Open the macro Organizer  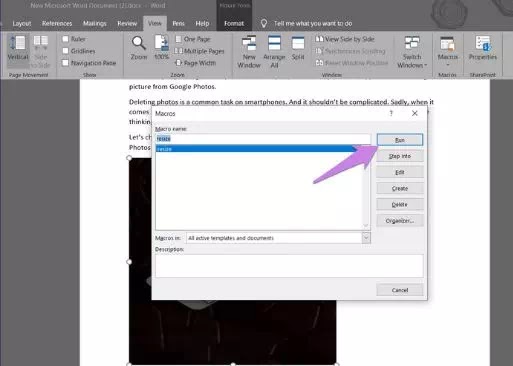(x=400, y=221)
